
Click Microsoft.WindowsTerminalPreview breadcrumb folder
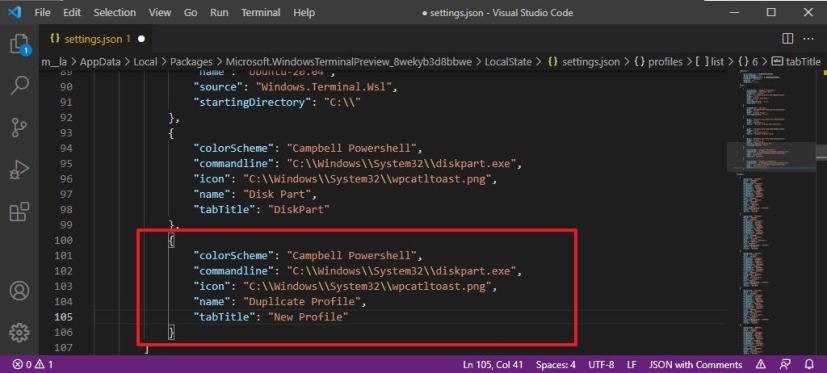click(x=349, y=62)
